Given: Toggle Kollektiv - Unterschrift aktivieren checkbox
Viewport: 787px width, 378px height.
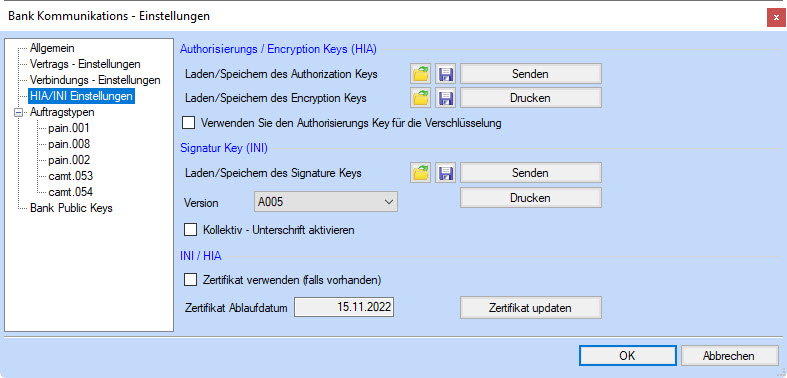Looking at the screenshot, I should click(190, 230).
